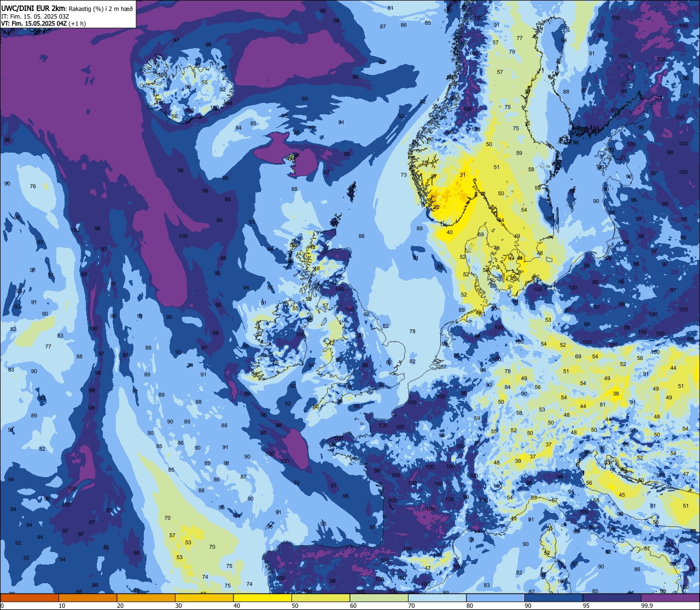Click the map value "39" near the Alps

[x=518, y=461]
